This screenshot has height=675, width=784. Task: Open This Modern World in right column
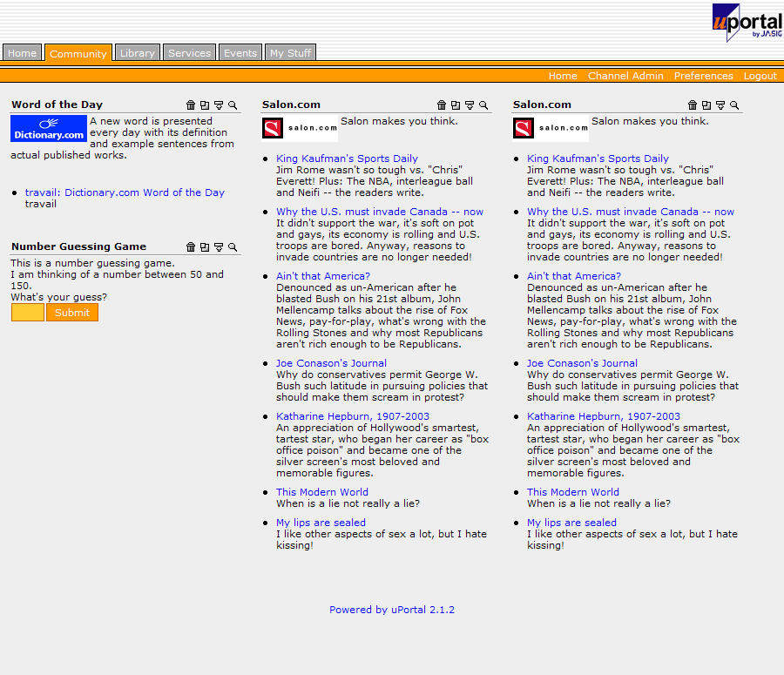point(573,492)
